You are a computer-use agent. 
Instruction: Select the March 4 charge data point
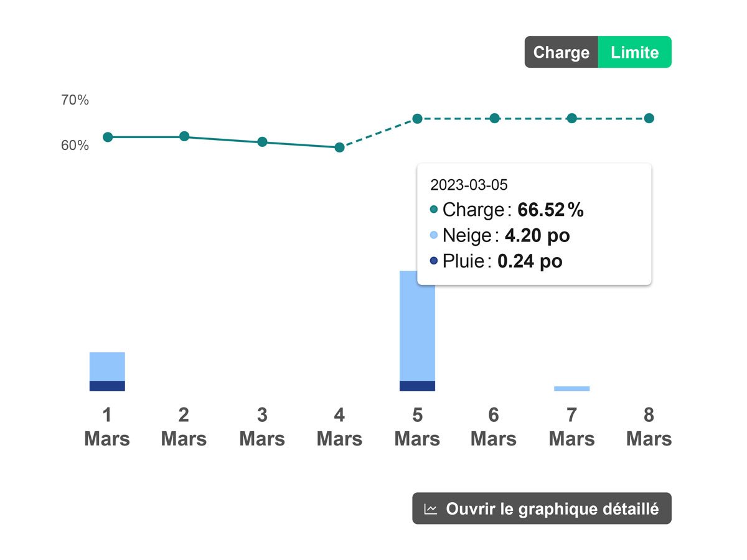coord(339,147)
